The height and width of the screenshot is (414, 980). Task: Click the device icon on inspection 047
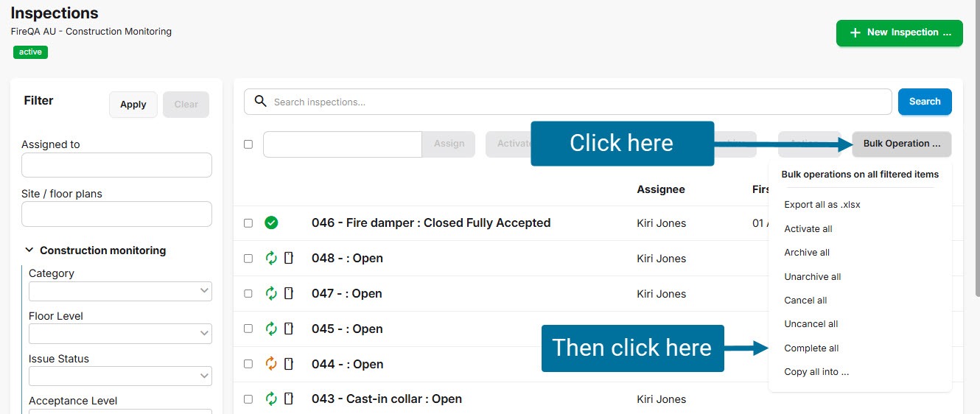(x=289, y=293)
